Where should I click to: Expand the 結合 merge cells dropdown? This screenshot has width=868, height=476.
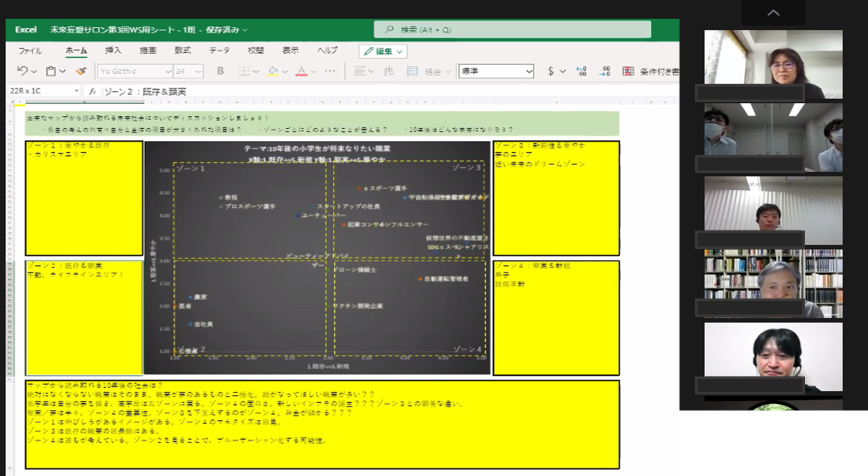click(448, 71)
